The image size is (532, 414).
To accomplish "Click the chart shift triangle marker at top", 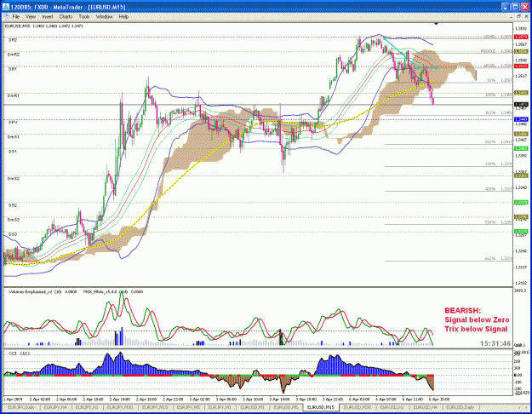I will pyautogui.click(x=436, y=24).
